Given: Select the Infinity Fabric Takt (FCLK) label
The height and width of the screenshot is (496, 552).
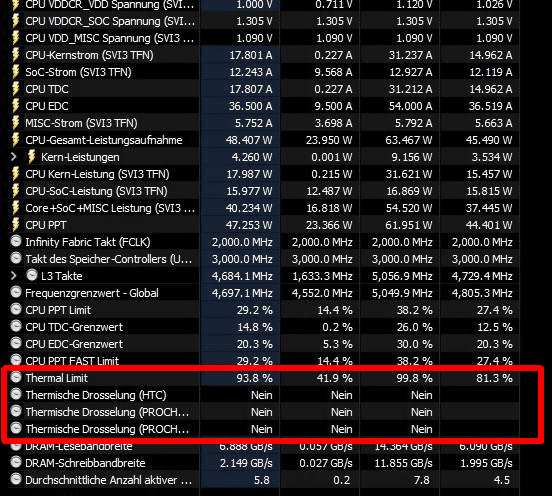Looking at the screenshot, I should pos(88,242).
